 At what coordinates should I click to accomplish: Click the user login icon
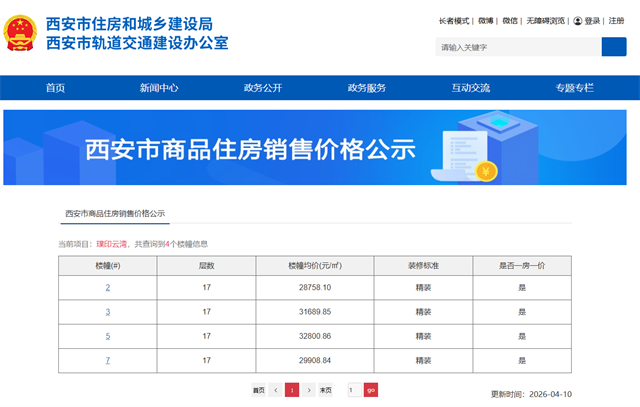(x=578, y=21)
